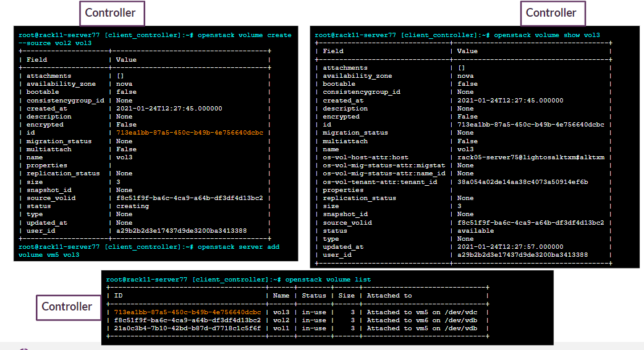Click the 'replication_status' field in the volume create output

point(63,173)
